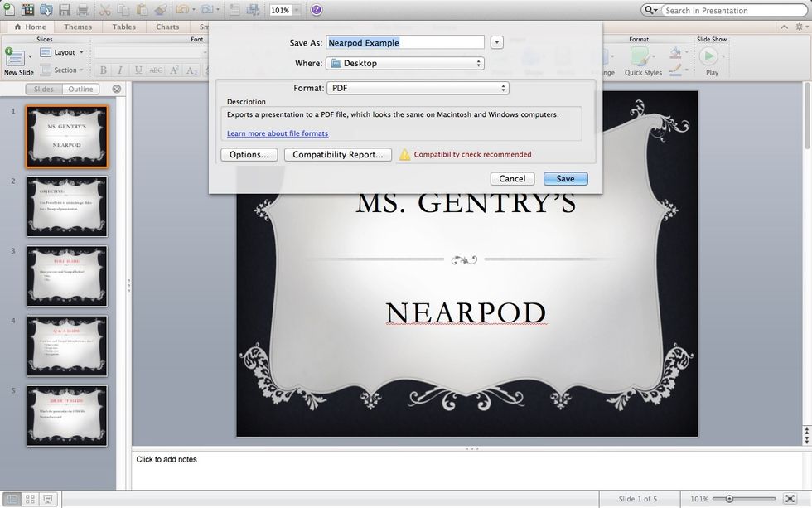
Task: Switch to Normal view icon
Action: point(12,499)
